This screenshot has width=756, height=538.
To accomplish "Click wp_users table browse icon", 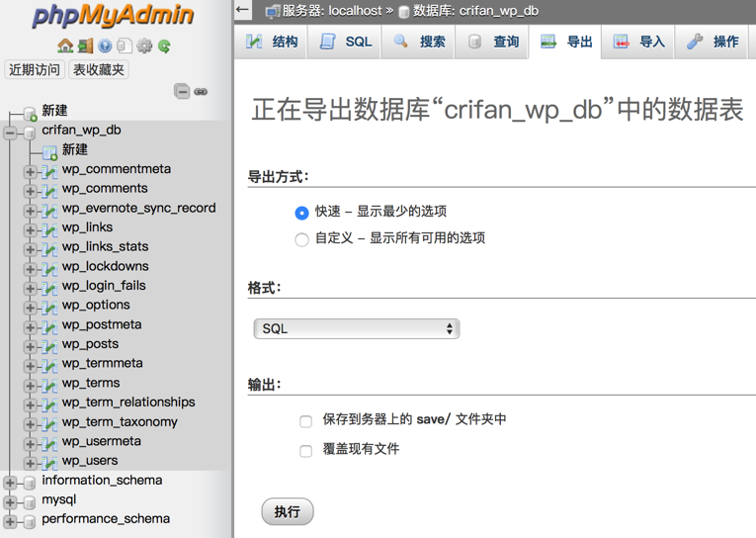I will point(48,463).
